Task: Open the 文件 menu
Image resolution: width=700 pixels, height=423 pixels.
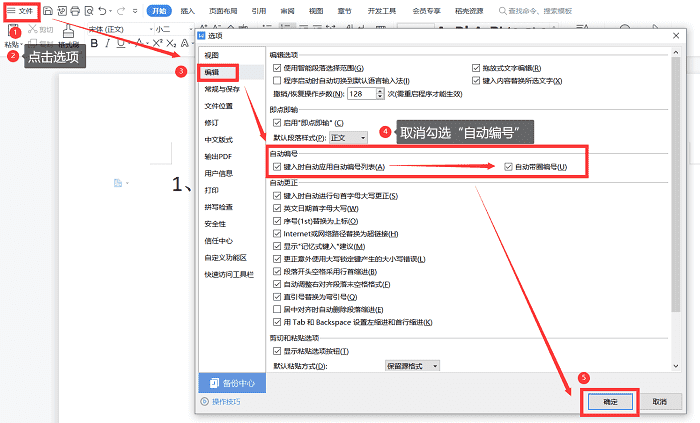Action: point(21,11)
